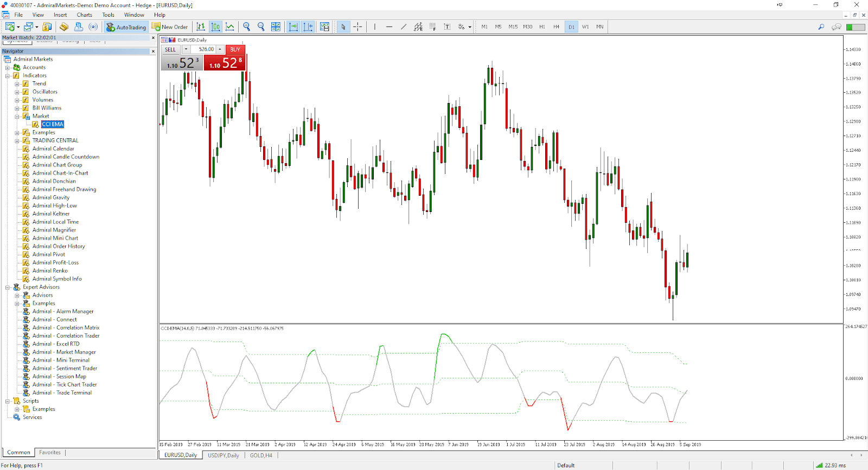Switch timeframe to MN
Screen dimensions: 868x470
(x=599, y=27)
